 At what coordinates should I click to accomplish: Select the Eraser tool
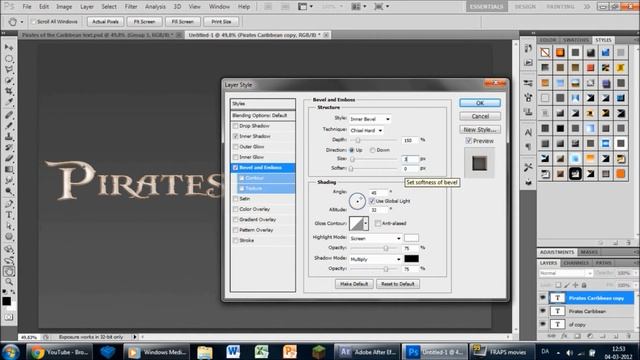9,158
